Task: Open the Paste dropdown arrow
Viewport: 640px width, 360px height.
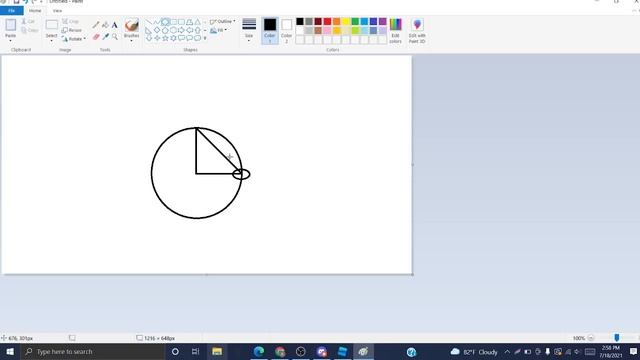Action: click(11, 40)
